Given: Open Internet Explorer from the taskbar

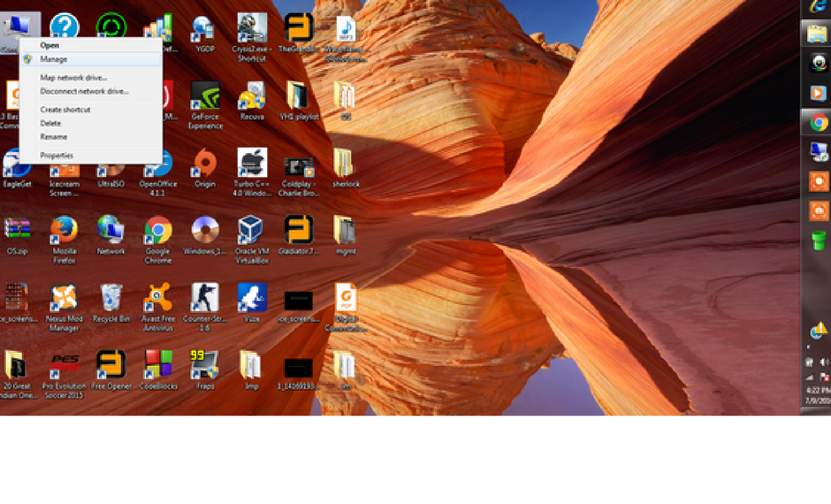Looking at the screenshot, I should click(819, 7).
